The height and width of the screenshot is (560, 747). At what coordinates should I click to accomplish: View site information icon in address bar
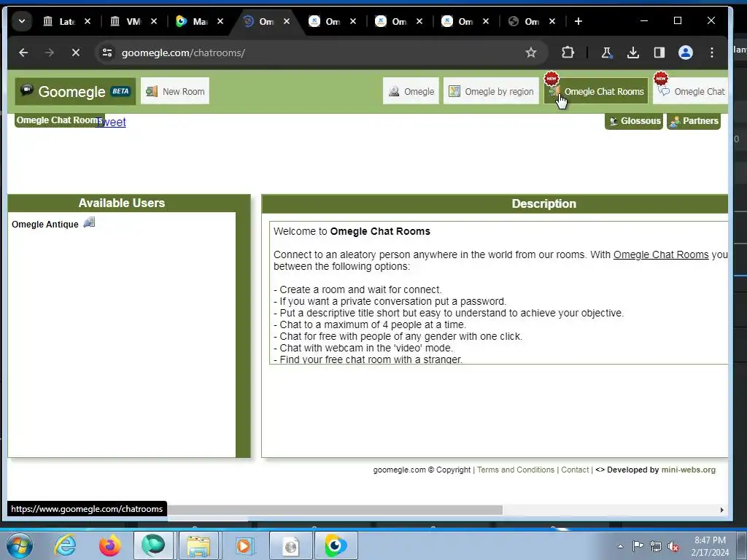(107, 52)
